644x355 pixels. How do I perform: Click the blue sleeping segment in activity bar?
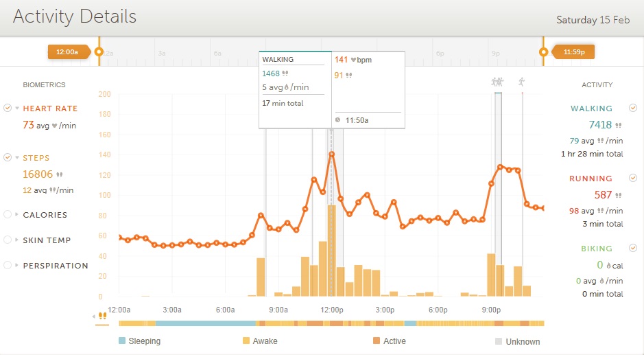pyautogui.click(x=206, y=323)
